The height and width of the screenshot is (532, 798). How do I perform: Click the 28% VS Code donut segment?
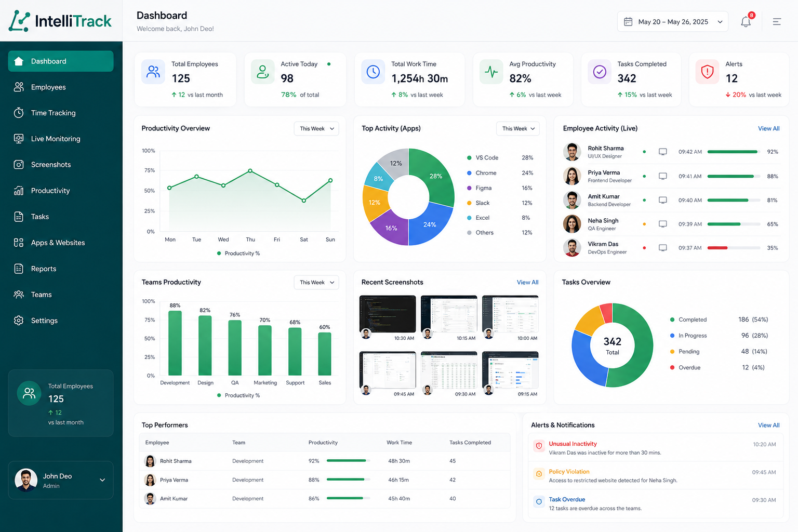click(435, 176)
